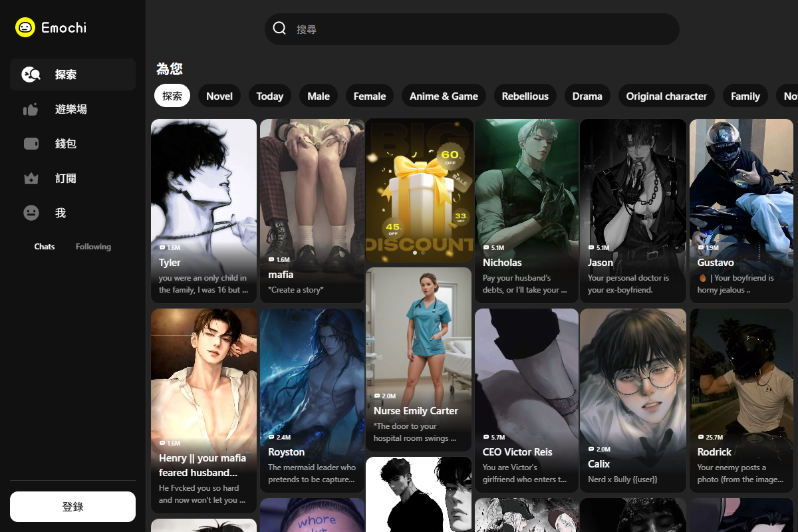Screen dimensions: 798x532
Task: Select the Rebellious category chip
Action: point(525,96)
